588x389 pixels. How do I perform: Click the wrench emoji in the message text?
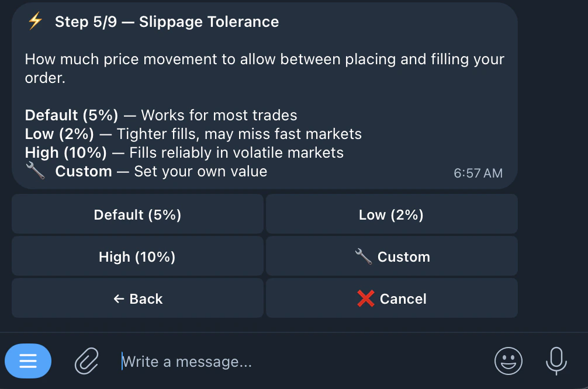coord(35,171)
